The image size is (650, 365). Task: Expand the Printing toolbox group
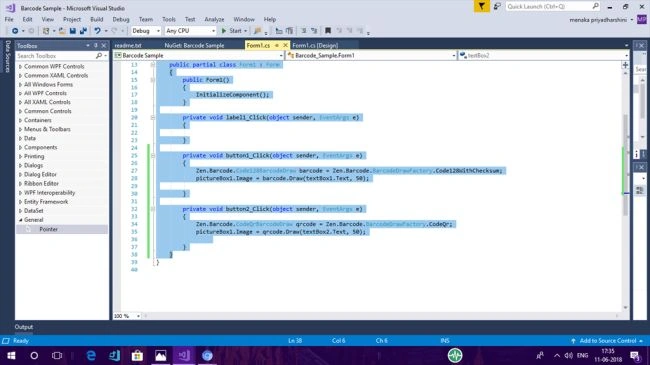[20, 156]
